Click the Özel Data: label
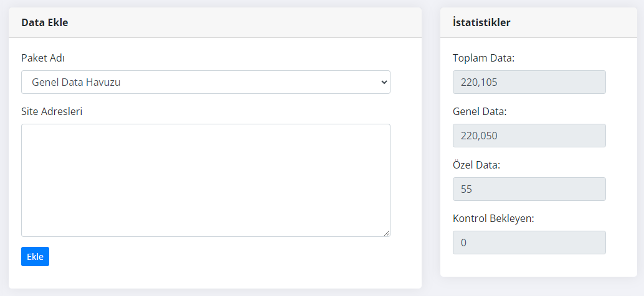This screenshot has height=296, width=644. coord(476,165)
